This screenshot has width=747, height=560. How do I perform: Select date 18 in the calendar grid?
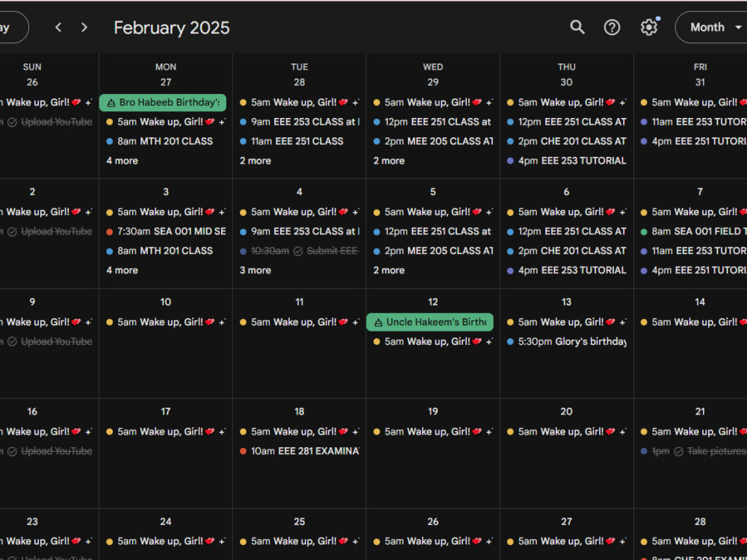(300, 411)
